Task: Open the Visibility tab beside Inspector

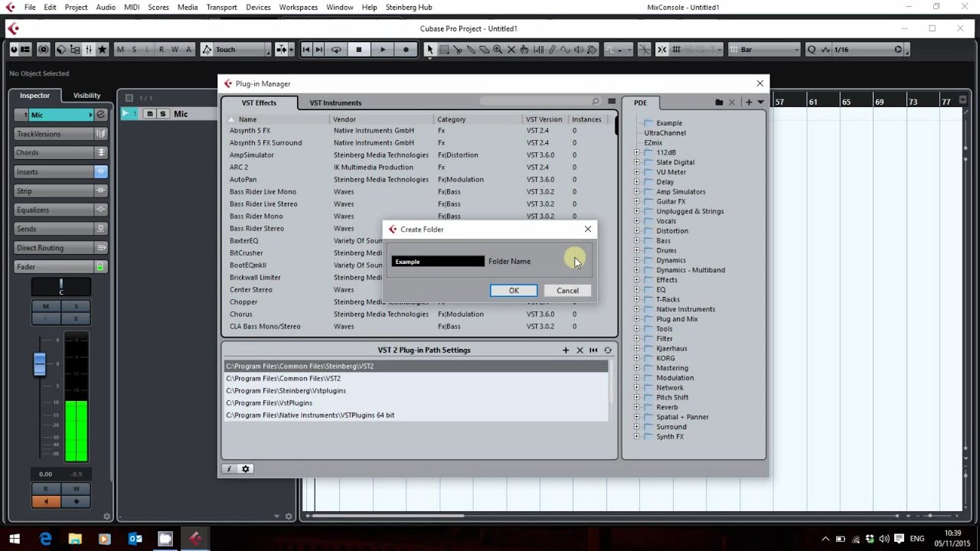Action: [x=87, y=96]
